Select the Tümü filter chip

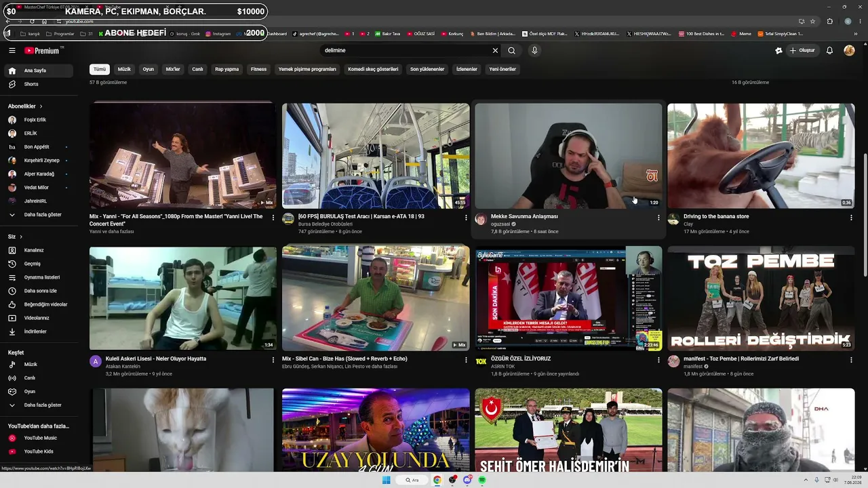100,69
